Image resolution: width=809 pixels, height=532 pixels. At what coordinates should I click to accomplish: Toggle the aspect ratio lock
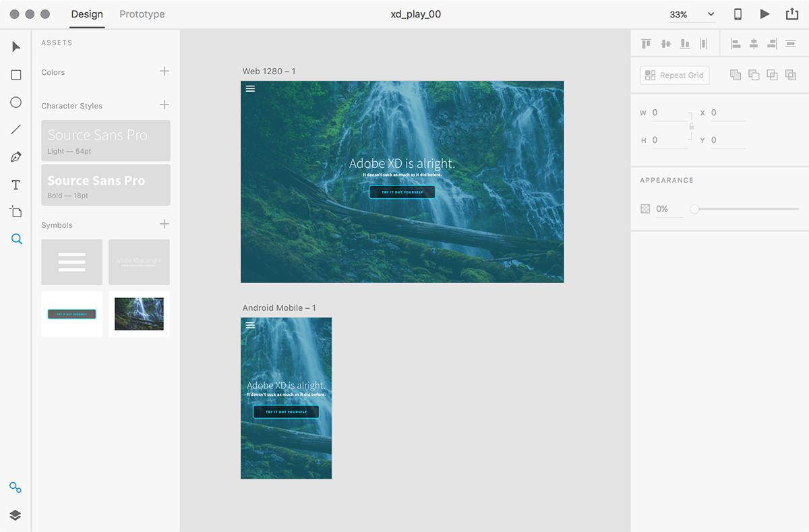(x=692, y=126)
